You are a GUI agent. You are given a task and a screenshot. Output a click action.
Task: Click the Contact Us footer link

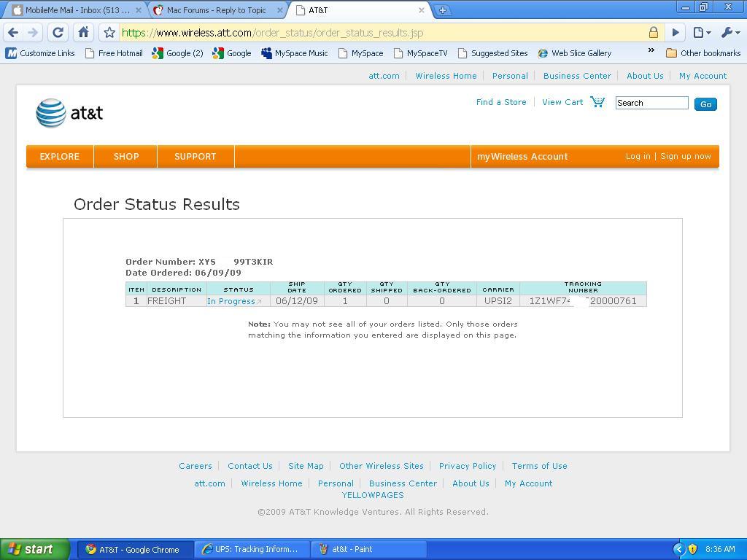tap(250, 466)
